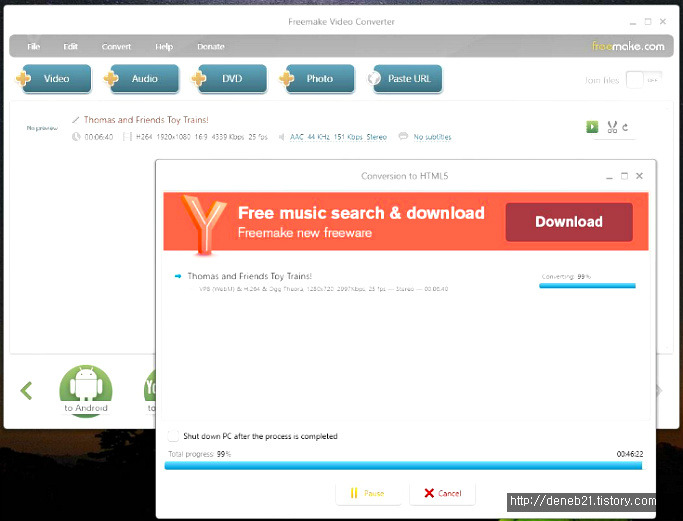Open the Help menu
Image resolution: width=683 pixels, height=521 pixels.
coord(164,46)
